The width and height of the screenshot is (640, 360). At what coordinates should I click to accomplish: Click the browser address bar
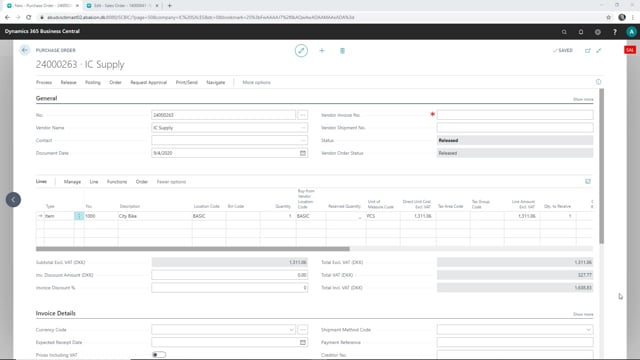click(x=322, y=18)
